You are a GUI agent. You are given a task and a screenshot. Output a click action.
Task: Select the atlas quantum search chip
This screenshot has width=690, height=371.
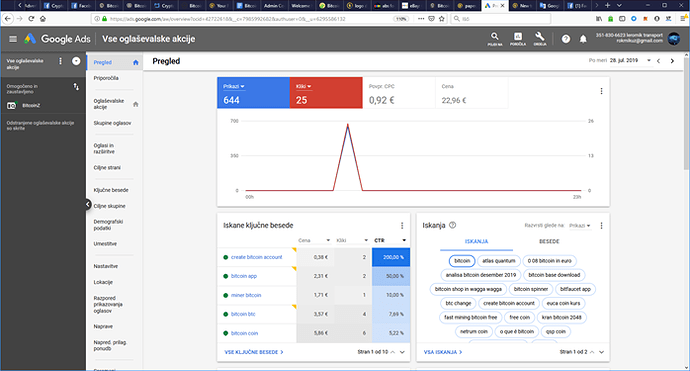point(499,261)
